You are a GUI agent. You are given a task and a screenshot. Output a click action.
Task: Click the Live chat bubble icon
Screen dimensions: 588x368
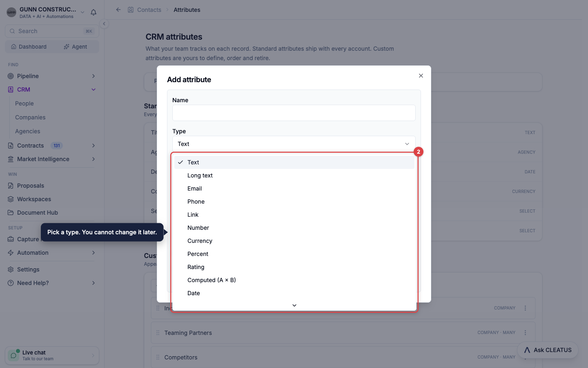coord(13,355)
